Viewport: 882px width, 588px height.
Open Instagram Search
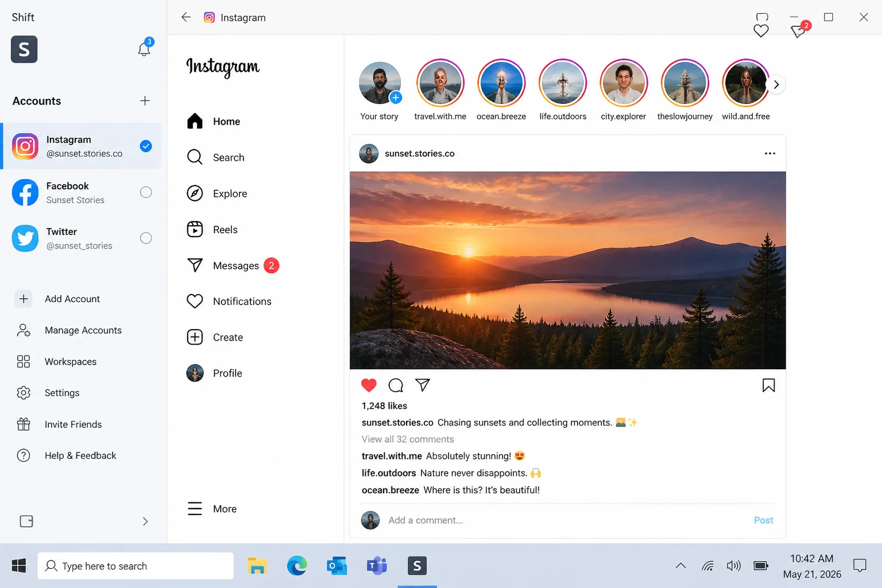click(215, 157)
